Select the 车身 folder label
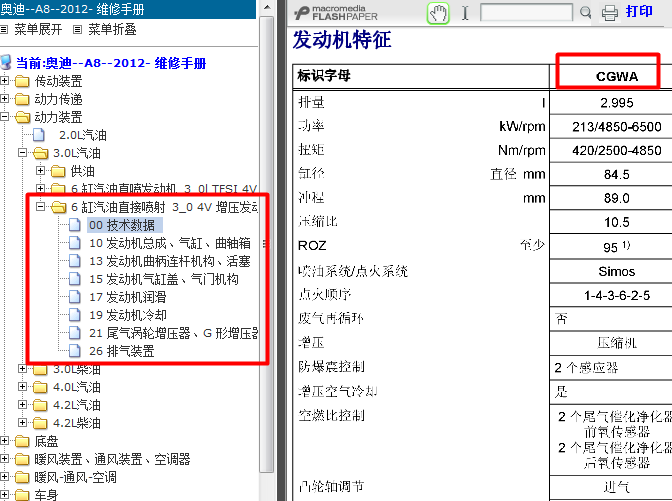Viewport: 672px width, 501px height. coord(46,495)
